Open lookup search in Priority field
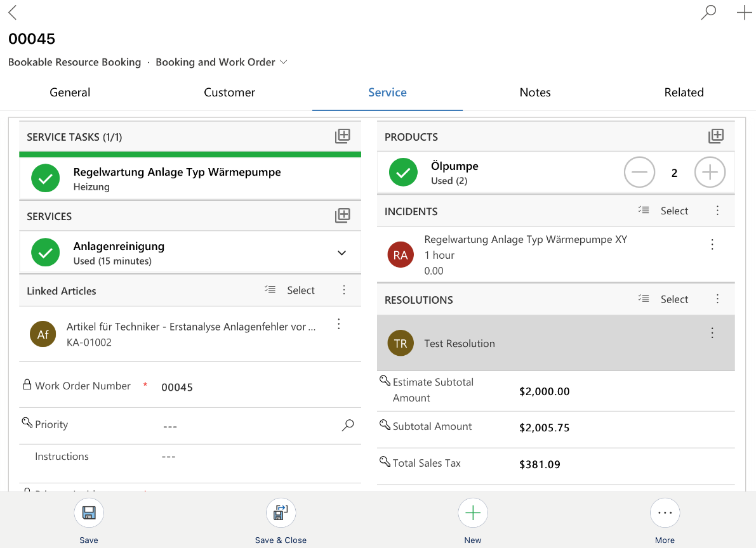The image size is (756, 548). click(347, 426)
